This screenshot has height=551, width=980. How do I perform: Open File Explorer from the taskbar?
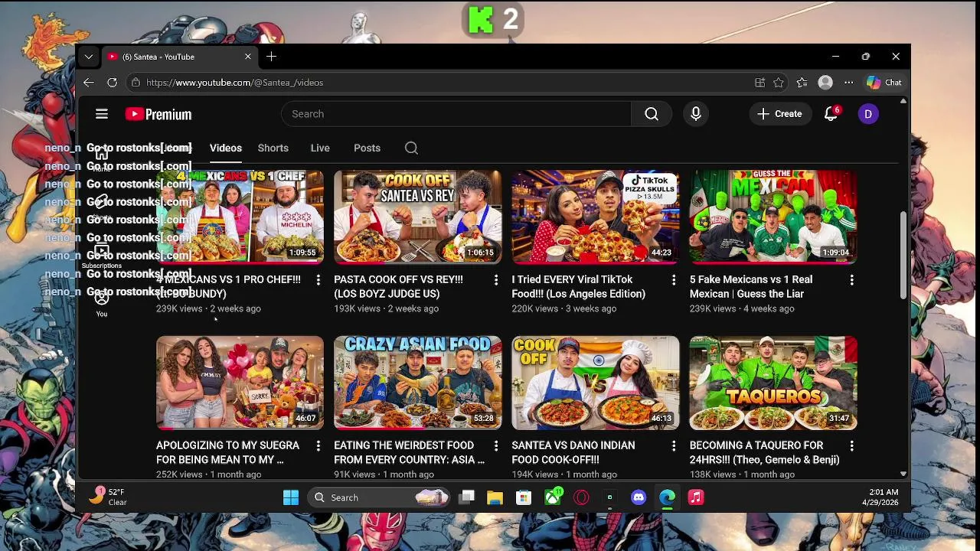495,497
